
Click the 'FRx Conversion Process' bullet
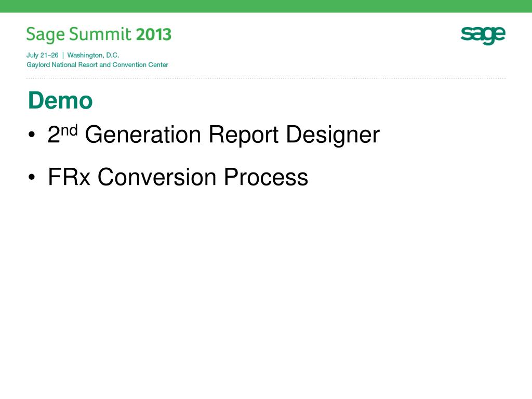click(178, 177)
